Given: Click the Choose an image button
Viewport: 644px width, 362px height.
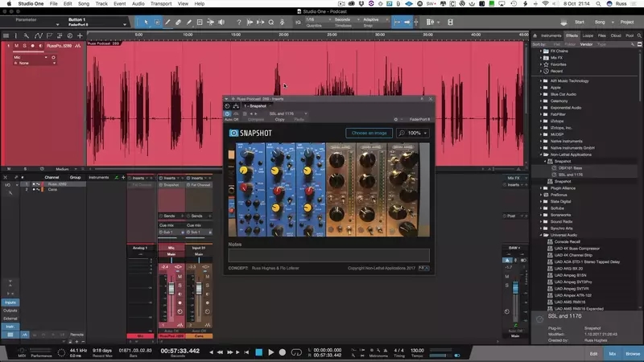Looking at the screenshot, I should point(369,133).
